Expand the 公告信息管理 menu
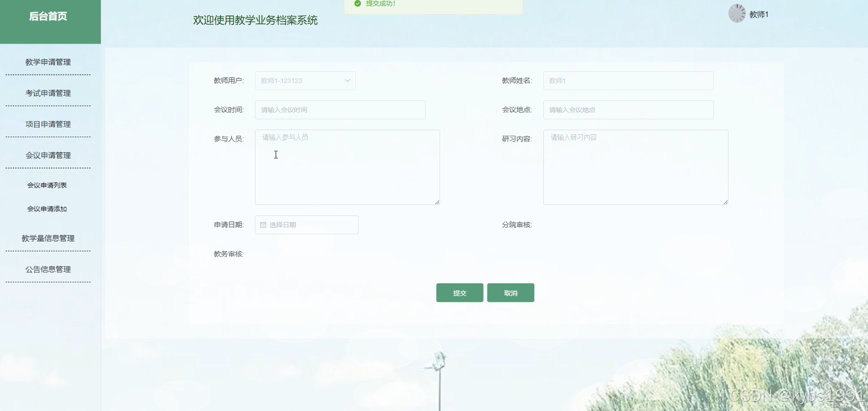This screenshot has height=411, width=868. 48,269
